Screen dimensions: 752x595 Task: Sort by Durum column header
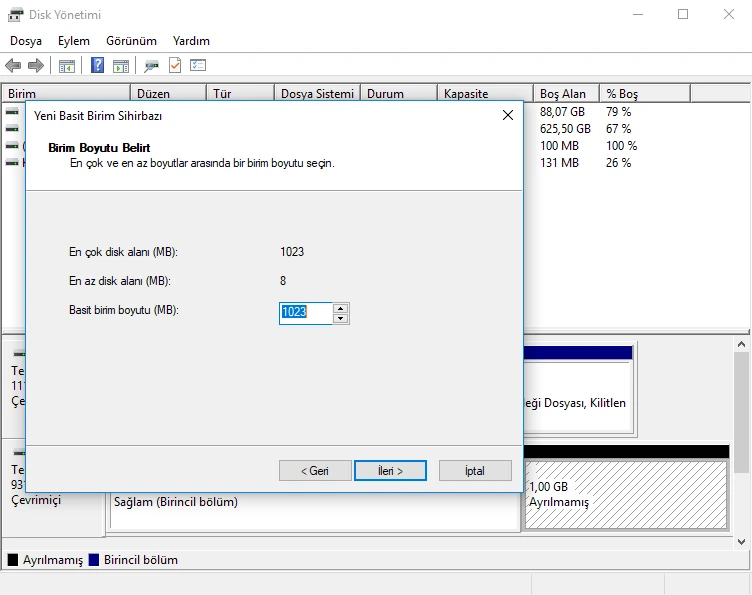click(399, 93)
